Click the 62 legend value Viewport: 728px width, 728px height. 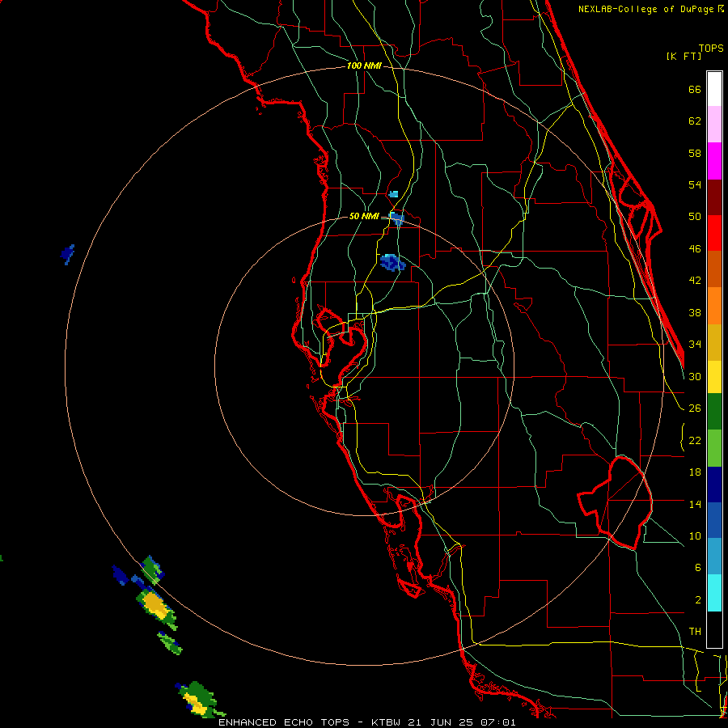click(695, 121)
